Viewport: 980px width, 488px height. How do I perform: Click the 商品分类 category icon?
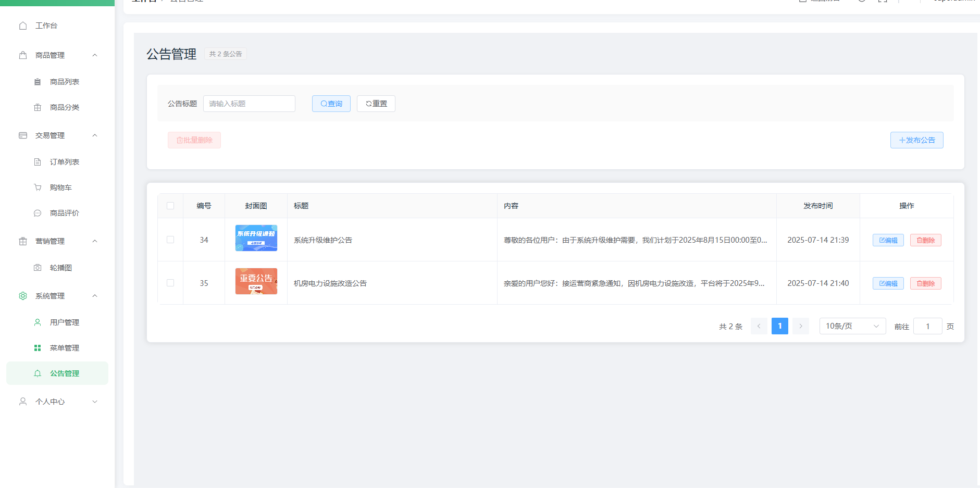(38, 107)
